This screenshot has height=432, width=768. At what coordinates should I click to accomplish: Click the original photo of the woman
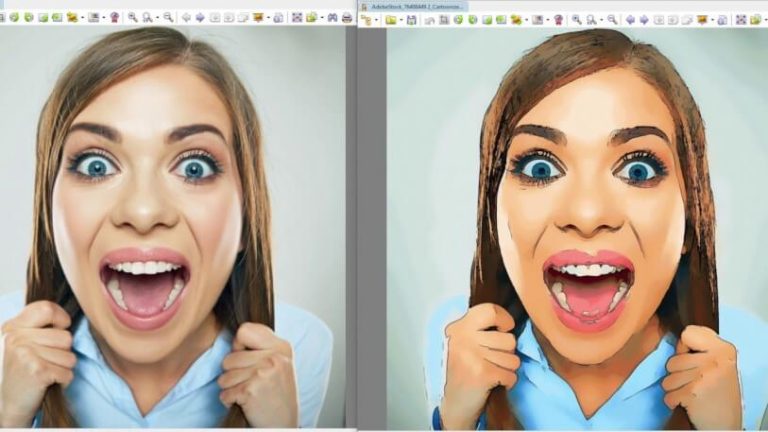coord(172,227)
